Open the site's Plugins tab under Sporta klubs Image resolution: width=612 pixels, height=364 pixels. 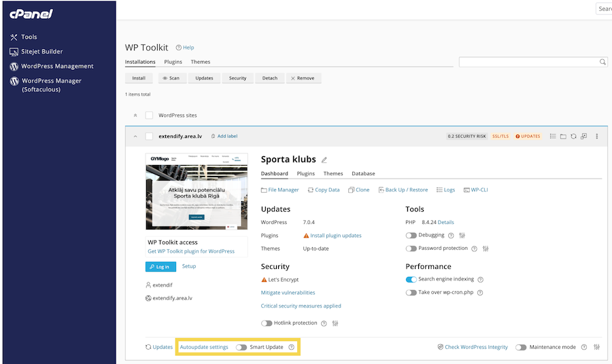(x=305, y=174)
